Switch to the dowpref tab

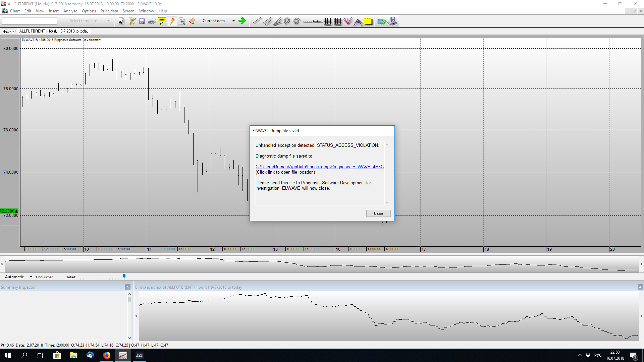[x=9, y=32]
